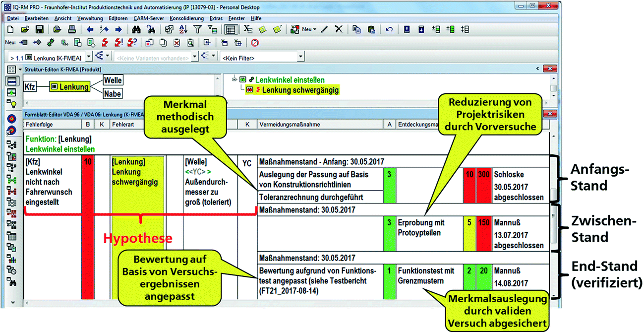644x334 pixels.
Task: Click the A-Z sort icon
Action: [183, 29]
